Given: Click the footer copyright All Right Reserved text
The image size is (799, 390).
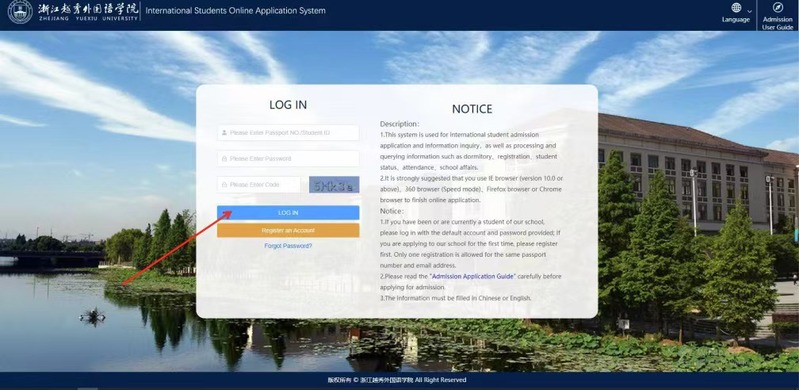Looking at the screenshot, I should (x=397, y=380).
